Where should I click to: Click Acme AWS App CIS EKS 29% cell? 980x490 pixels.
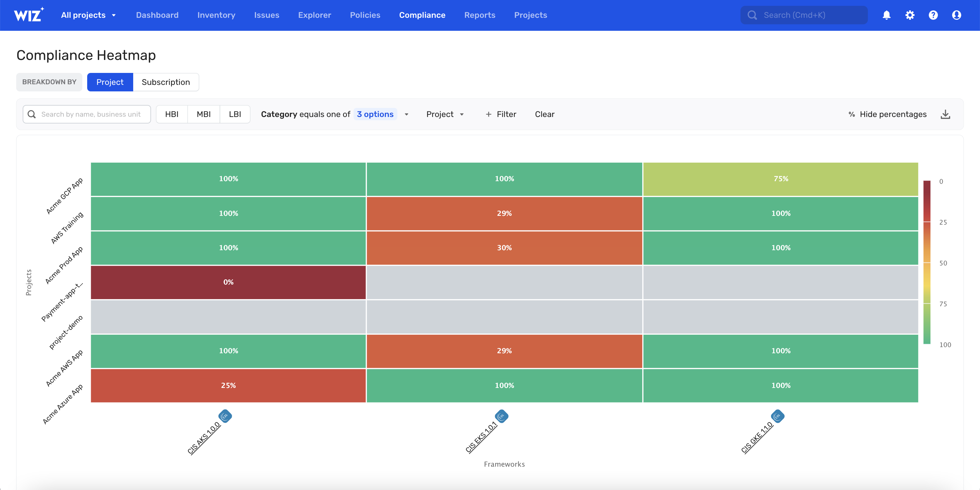click(505, 351)
